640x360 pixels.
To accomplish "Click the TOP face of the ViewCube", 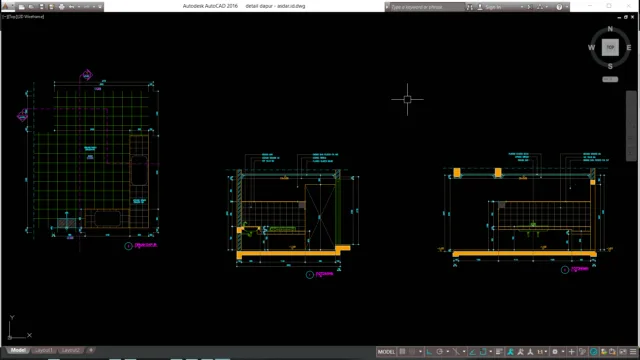I will click(610, 47).
